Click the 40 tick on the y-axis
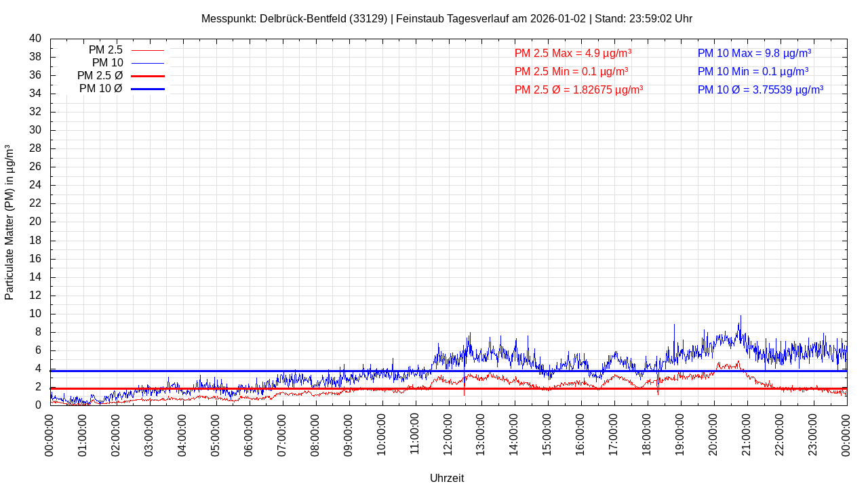 tap(35, 39)
